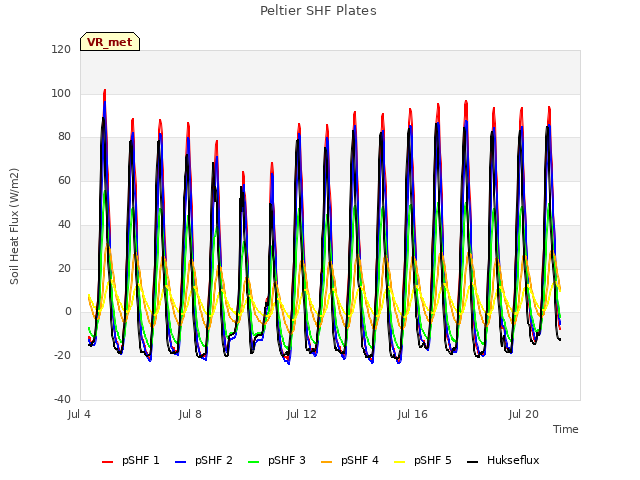Click the Soil Heat Flux (W/m2) axis title
The height and width of the screenshot is (480, 640).
(14, 226)
